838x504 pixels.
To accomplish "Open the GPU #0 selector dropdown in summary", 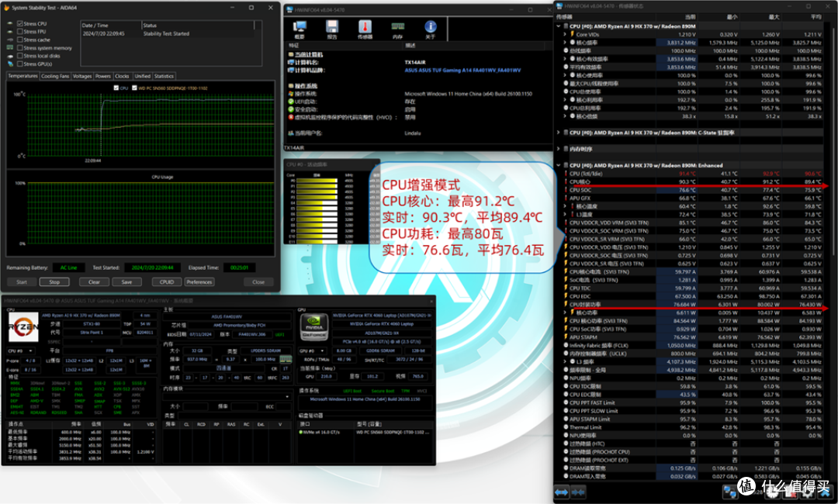I will click(x=313, y=350).
